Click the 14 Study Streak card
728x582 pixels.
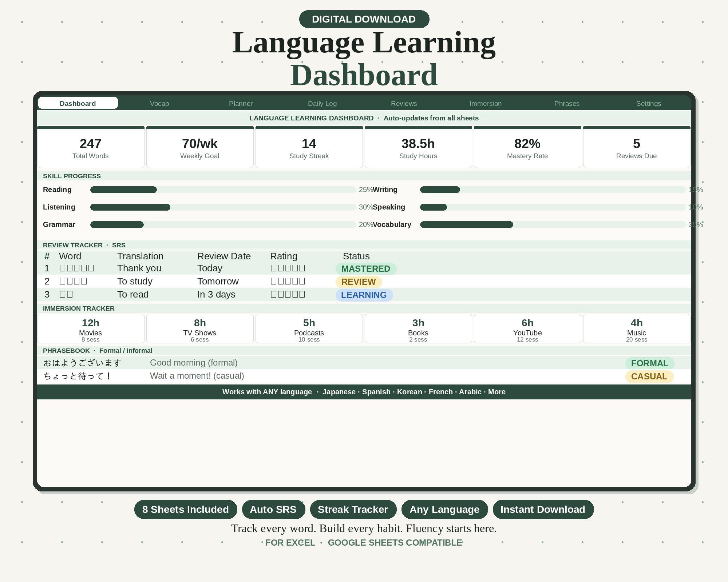click(x=309, y=147)
